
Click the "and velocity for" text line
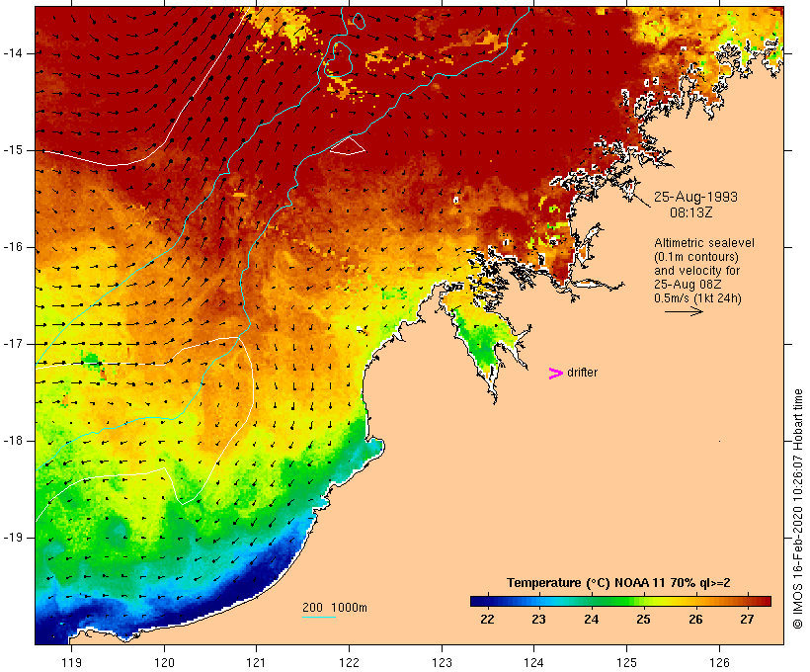[696, 271]
